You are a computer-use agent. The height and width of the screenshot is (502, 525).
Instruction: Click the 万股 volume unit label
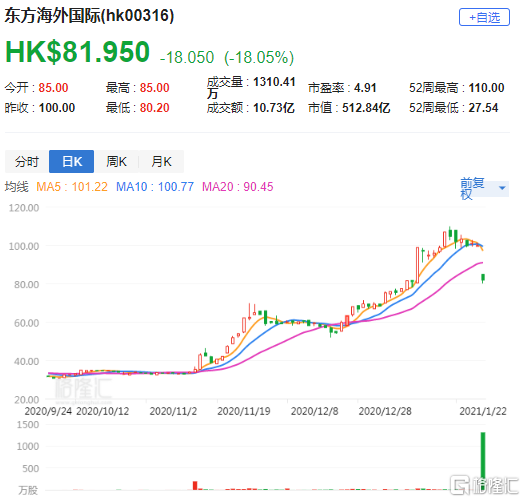coord(28,490)
